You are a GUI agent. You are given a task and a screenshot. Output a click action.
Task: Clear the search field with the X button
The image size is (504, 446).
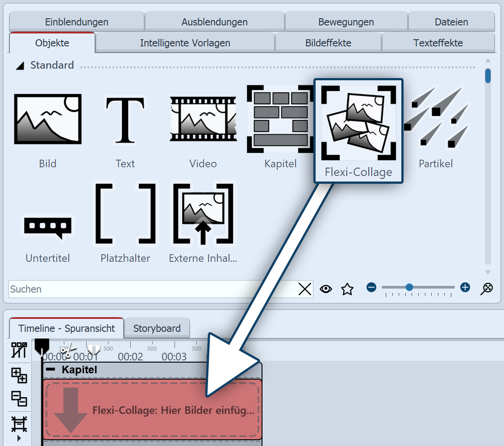click(305, 289)
